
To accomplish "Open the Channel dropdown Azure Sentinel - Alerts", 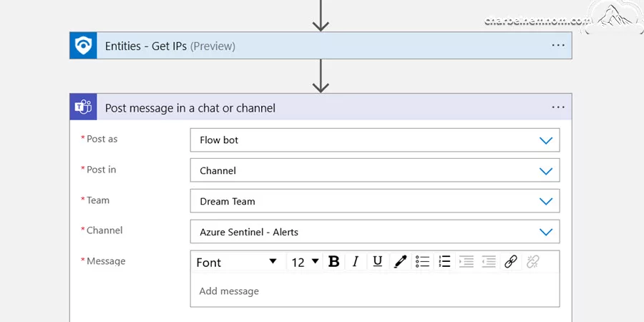I will point(374,232).
